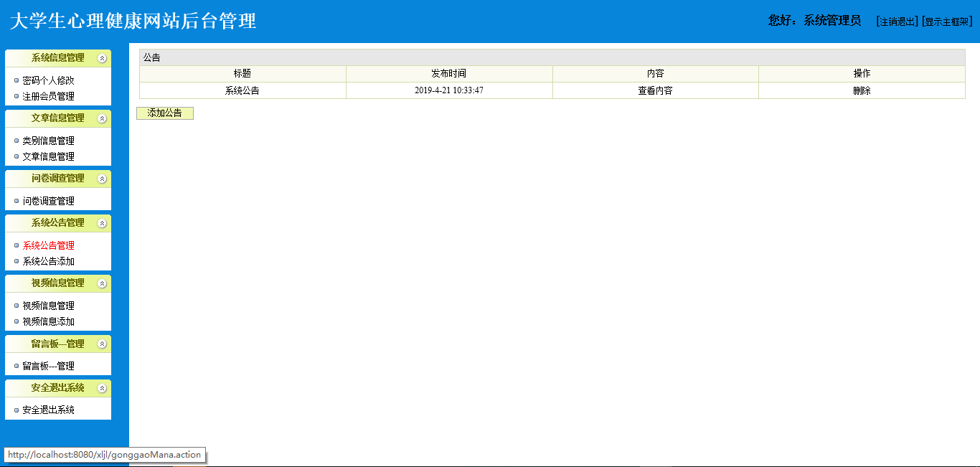Collapse the 系统信息管理 section chevron
Screen dimensions: 980x467
pyautogui.click(x=102, y=58)
